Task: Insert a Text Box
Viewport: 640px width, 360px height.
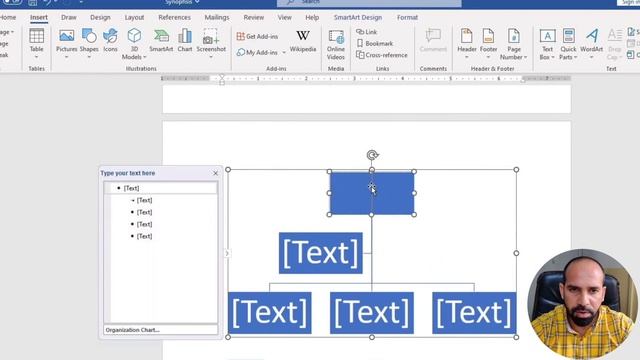Action: (547, 44)
